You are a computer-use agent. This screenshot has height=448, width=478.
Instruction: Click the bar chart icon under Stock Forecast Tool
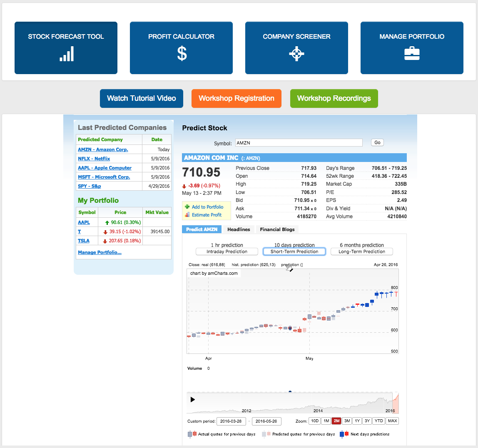coord(67,54)
